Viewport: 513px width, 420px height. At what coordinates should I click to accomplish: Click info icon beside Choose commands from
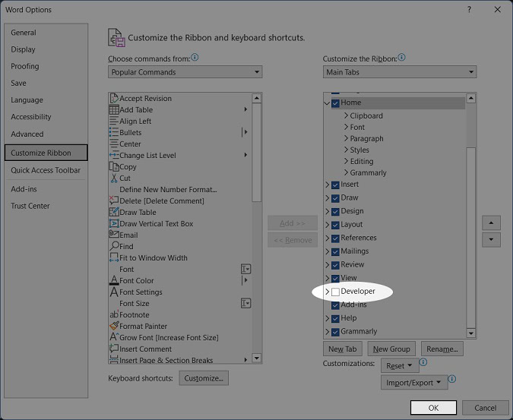click(x=195, y=58)
